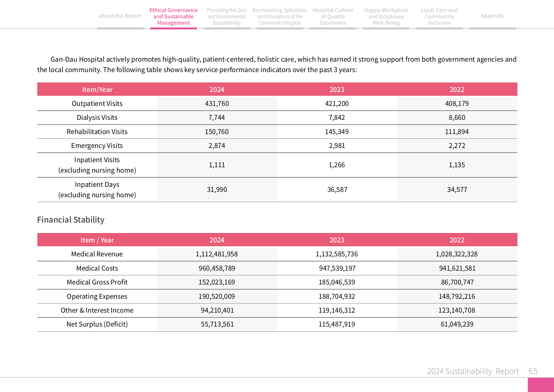Select the 960,458,789 costs value
Screen dimensions: 554x392
click(217, 268)
